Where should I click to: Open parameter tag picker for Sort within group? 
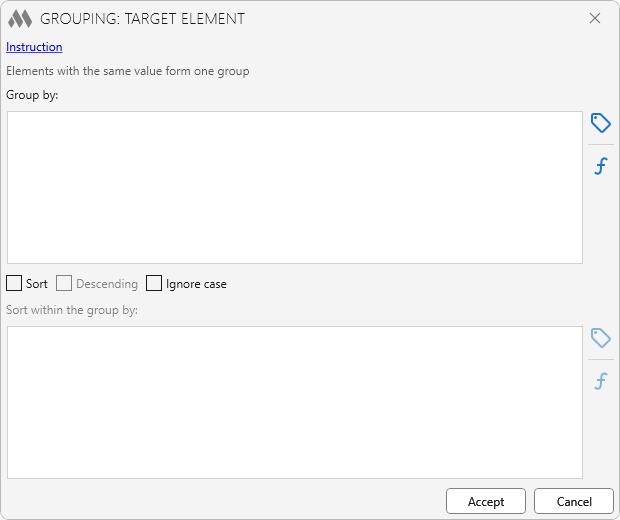point(601,338)
